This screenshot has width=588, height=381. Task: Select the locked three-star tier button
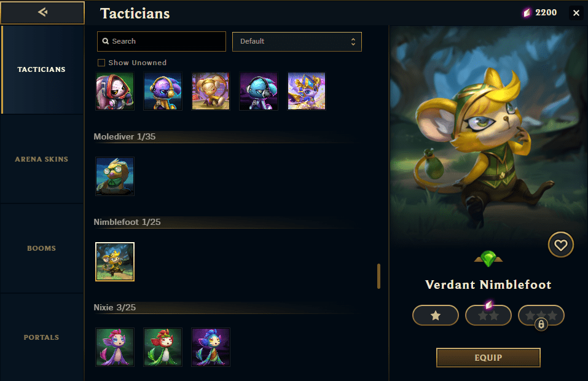[541, 315]
